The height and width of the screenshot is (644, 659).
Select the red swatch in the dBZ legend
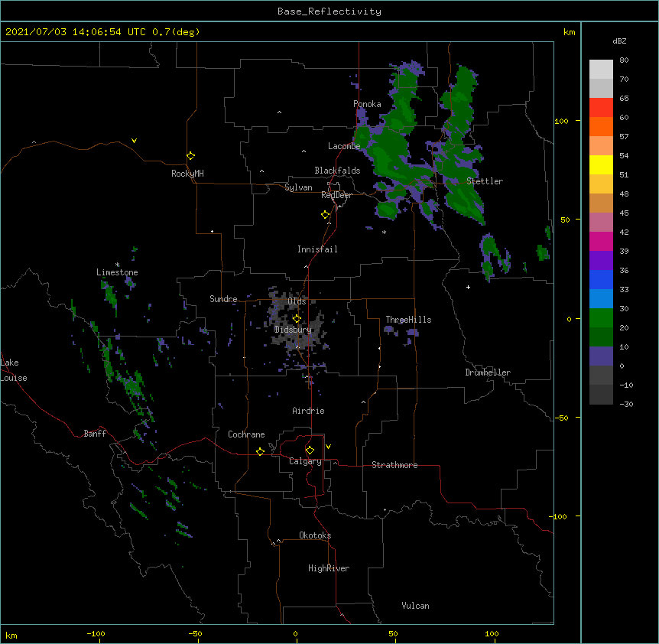click(x=601, y=107)
